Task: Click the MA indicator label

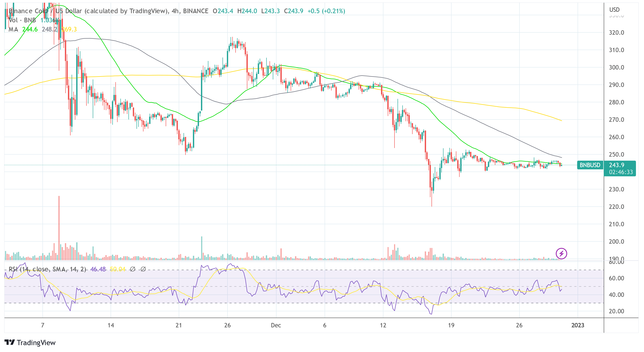Action: [x=13, y=29]
